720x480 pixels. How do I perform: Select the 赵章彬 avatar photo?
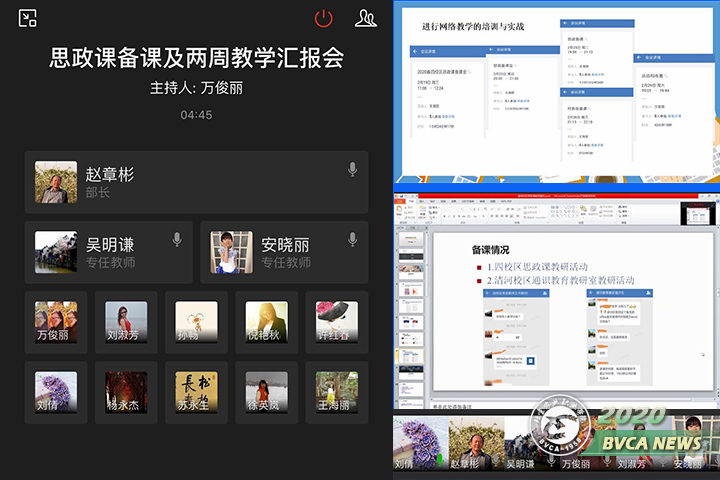point(56,182)
